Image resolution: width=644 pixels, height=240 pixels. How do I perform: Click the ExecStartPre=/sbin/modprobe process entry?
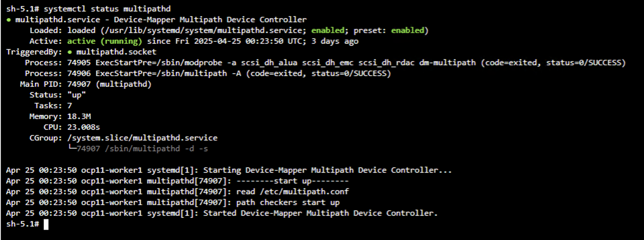click(158, 63)
